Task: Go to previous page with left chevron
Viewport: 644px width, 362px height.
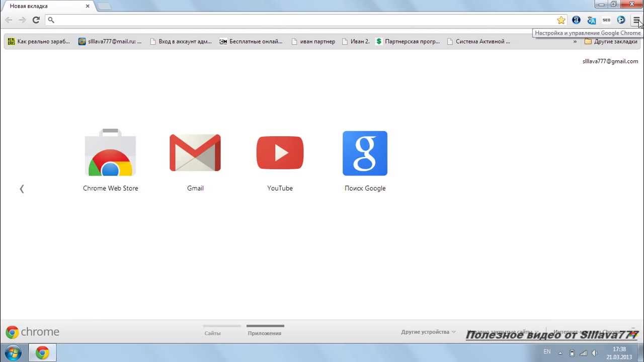Action: click(22, 189)
